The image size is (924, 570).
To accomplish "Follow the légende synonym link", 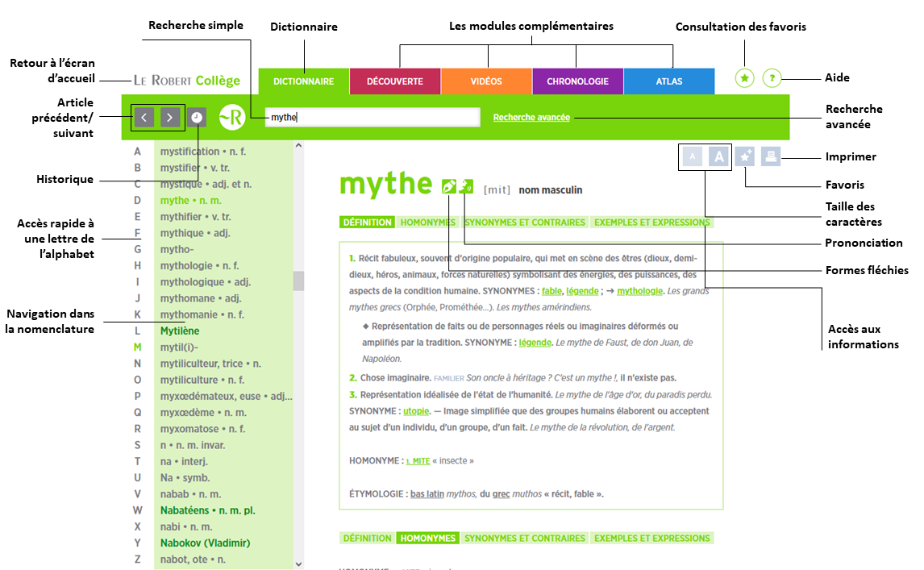I will click(581, 290).
